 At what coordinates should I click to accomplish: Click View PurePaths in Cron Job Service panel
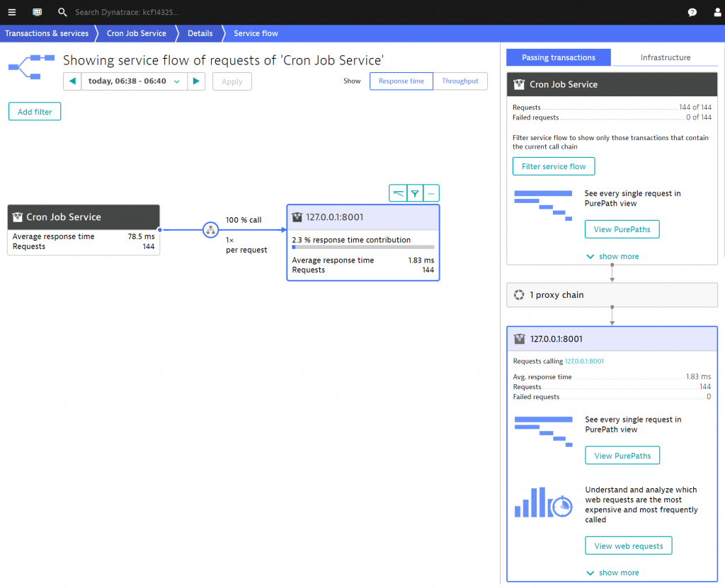coord(622,229)
